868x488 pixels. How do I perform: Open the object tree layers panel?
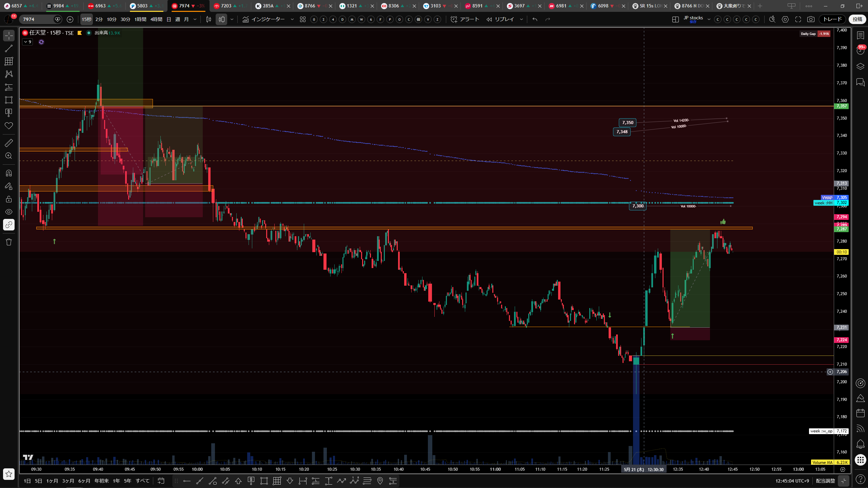[860, 66]
